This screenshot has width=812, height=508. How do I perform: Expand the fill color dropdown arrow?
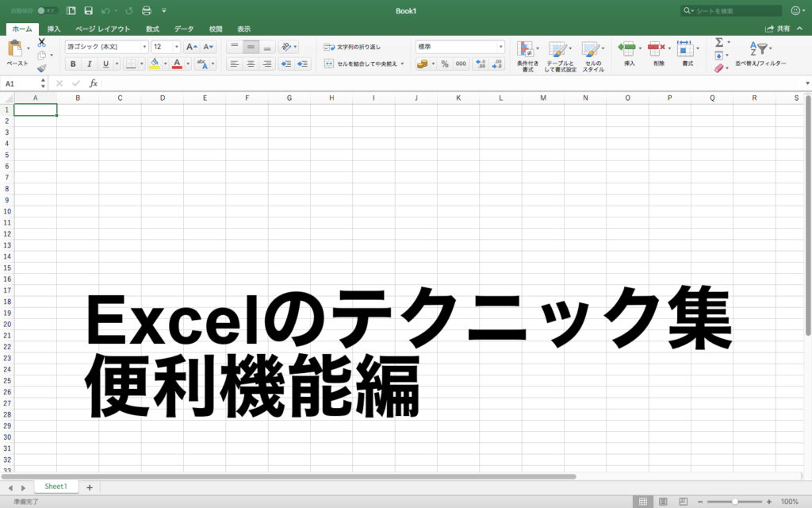tap(165, 63)
